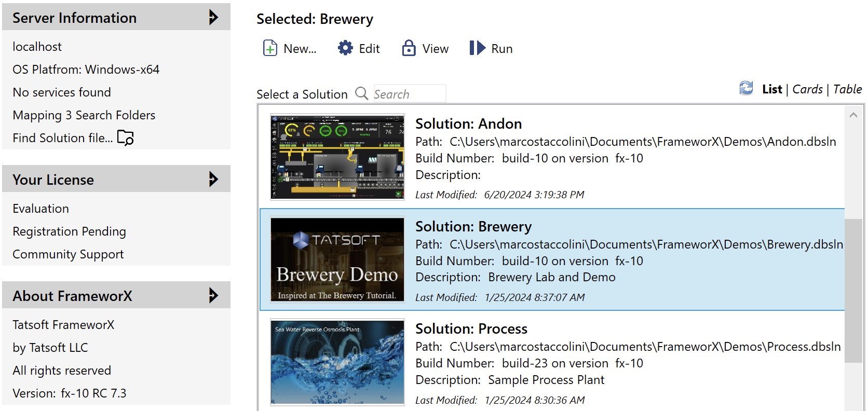This screenshot has height=411, width=868.
Task: Click the Solution: Process title
Action: (x=471, y=329)
